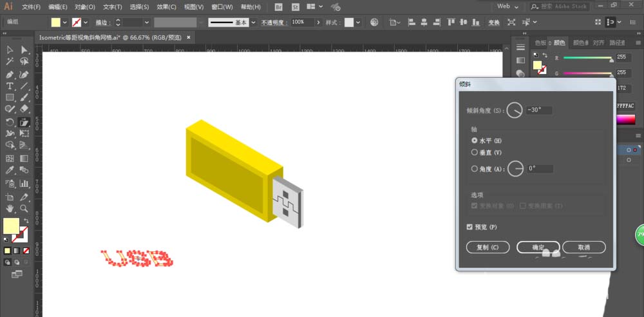Click the Rotate tool
The image size is (644, 317).
click(x=10, y=122)
